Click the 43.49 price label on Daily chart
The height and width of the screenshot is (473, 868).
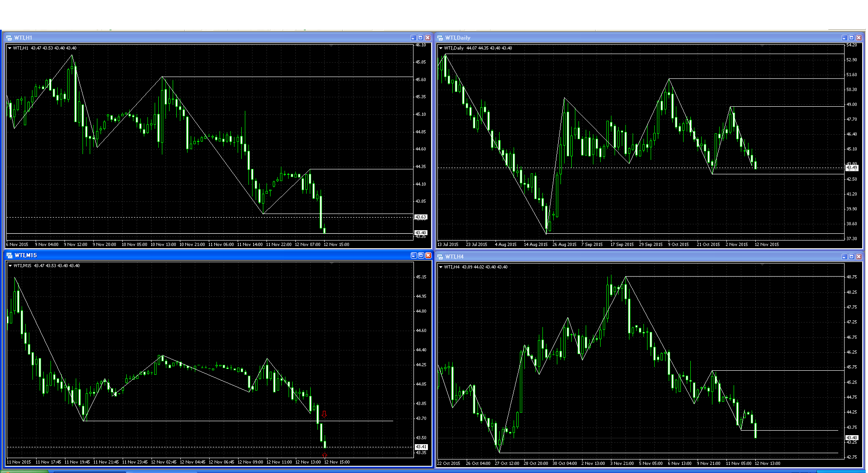coord(851,168)
